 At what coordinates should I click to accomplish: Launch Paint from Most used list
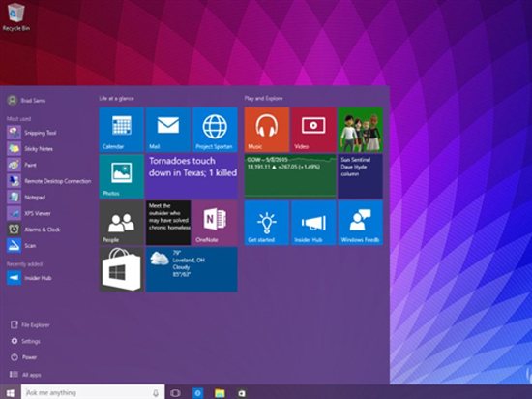[22, 165]
